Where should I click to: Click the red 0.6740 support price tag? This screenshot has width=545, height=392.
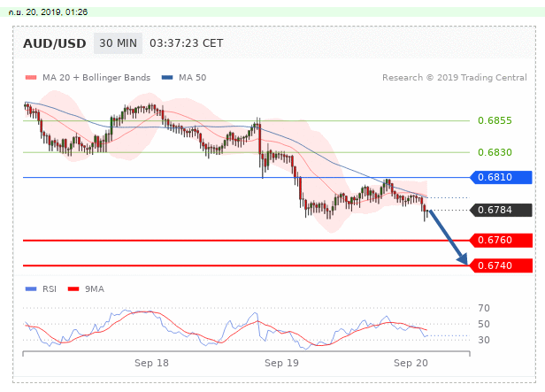(x=501, y=265)
